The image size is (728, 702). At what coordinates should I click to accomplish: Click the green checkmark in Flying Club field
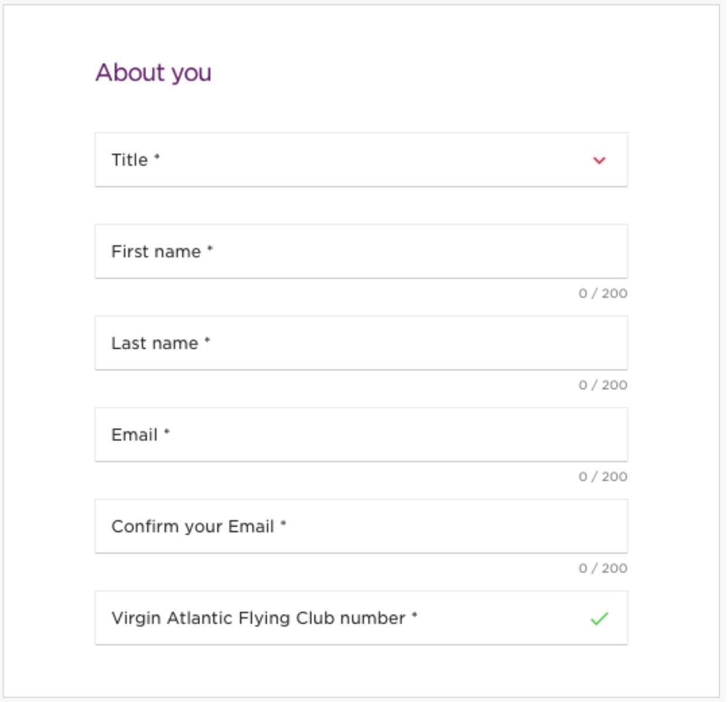(599, 618)
